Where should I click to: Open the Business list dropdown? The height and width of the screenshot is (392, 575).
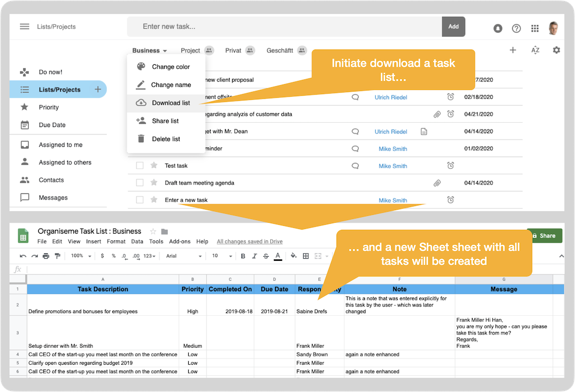(x=149, y=50)
